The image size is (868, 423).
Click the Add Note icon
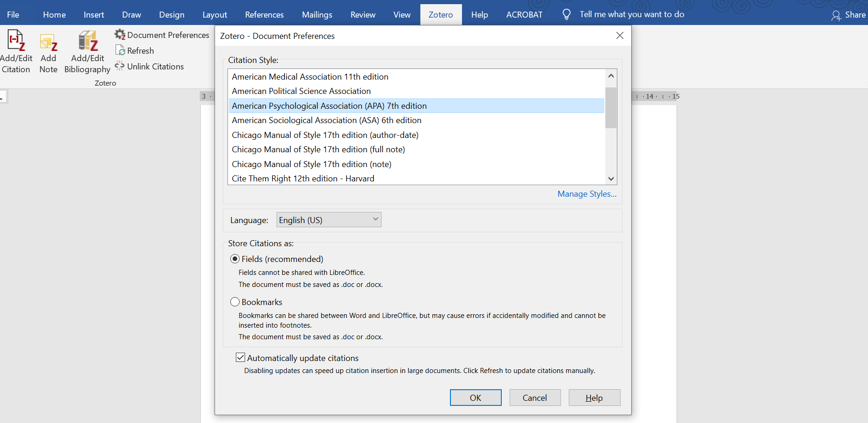pyautogui.click(x=49, y=43)
